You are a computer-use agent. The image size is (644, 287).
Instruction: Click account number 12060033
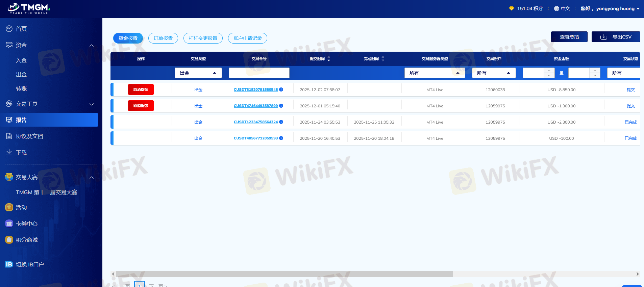495,90
